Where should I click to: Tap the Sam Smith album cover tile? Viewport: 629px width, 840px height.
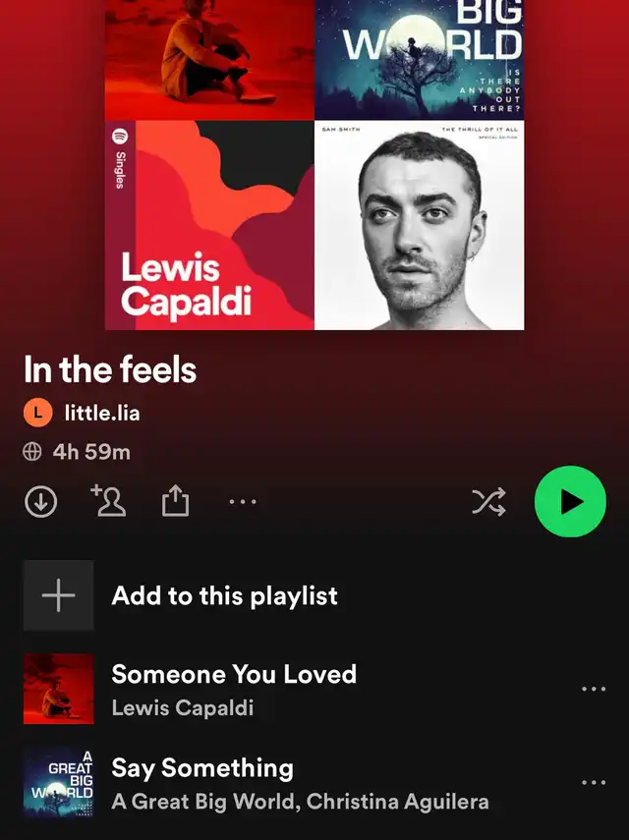(x=420, y=225)
